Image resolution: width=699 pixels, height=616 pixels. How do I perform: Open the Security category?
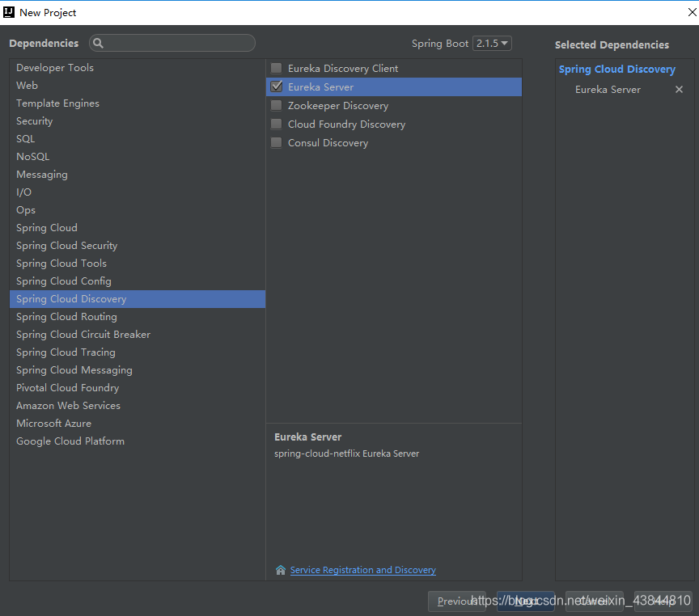(x=138, y=121)
